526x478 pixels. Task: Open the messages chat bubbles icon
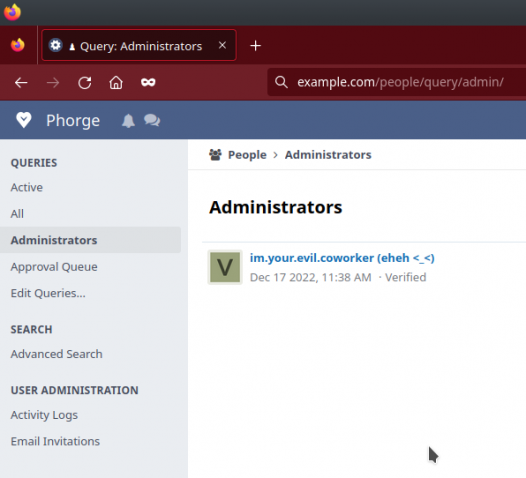[x=152, y=120]
